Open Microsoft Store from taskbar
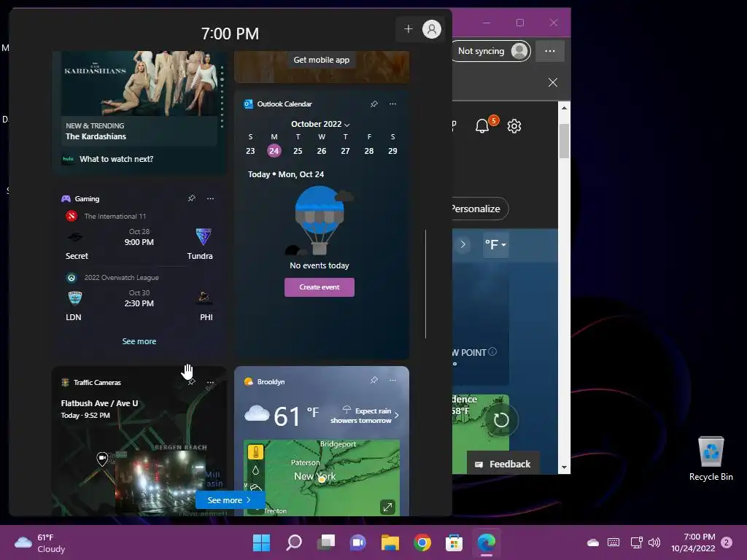 [454, 542]
